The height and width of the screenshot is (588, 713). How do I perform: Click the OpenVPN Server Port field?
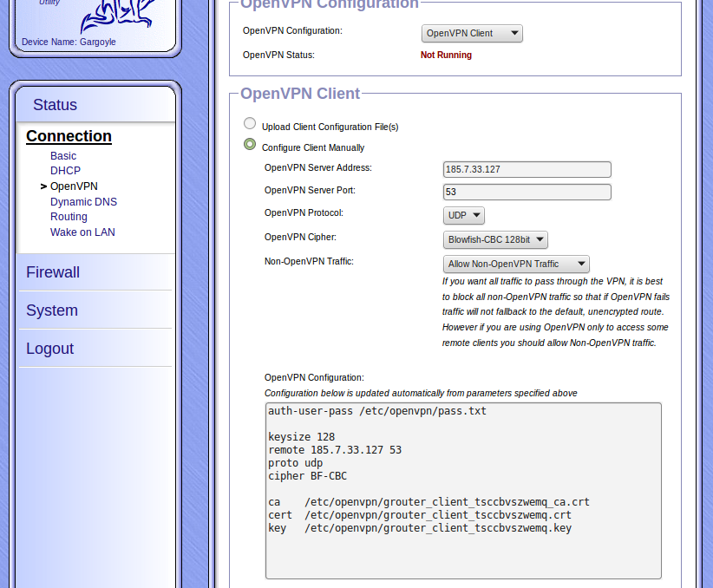click(x=527, y=192)
